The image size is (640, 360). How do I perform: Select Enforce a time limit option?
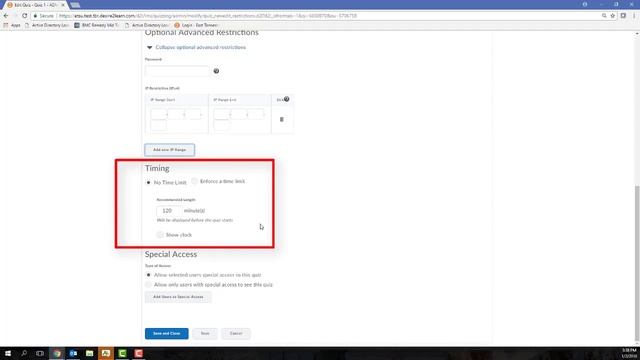click(195, 181)
